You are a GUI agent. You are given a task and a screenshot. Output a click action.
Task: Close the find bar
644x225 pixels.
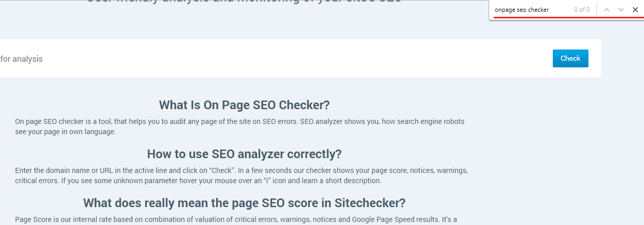tap(635, 10)
